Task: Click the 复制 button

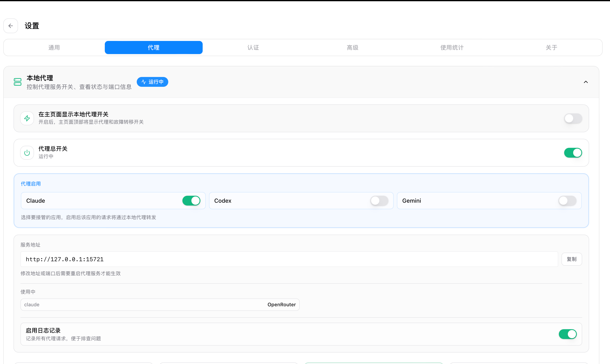Action: click(572, 259)
